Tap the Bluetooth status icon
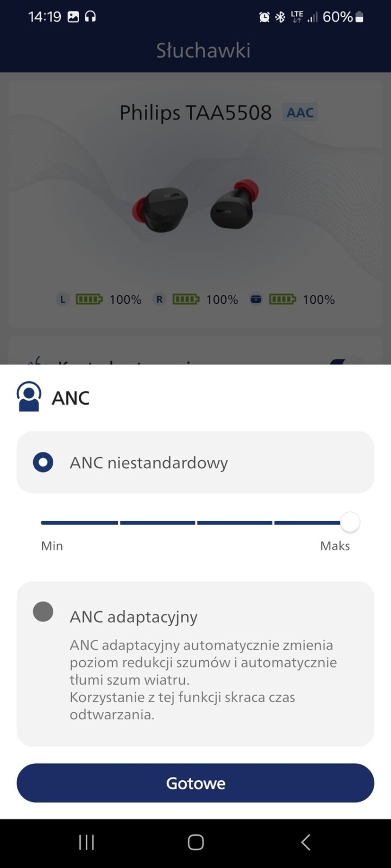Viewport: 391px width, 868px height. [x=280, y=17]
